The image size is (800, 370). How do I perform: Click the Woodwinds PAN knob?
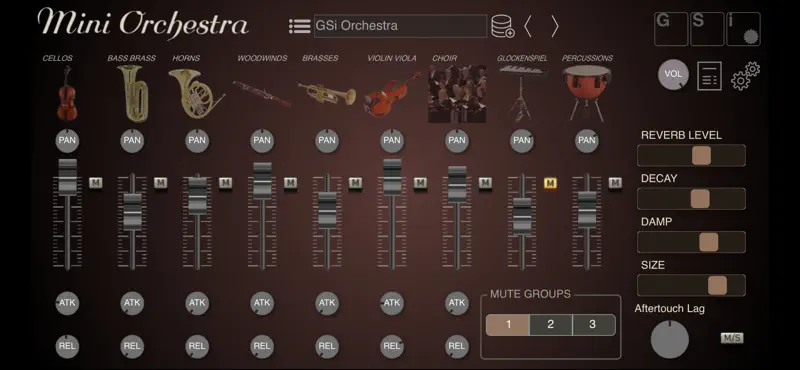(262, 140)
